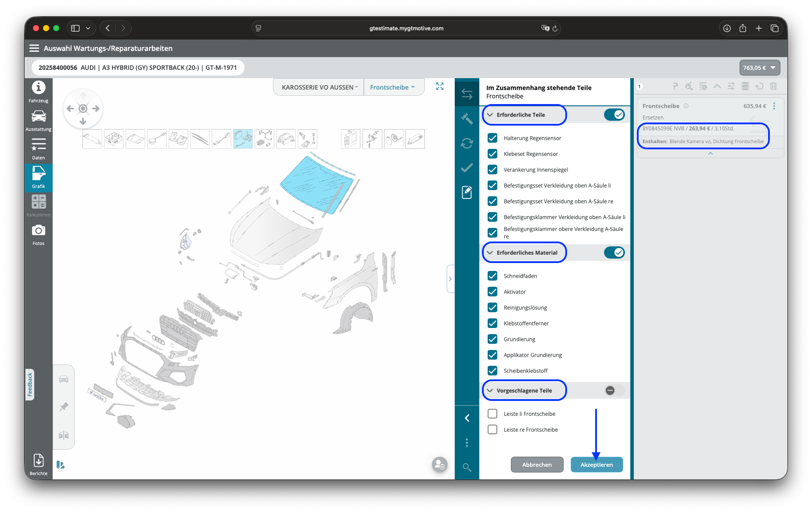Click the circular replace arrows icon
Image resolution: width=812 pixels, height=512 pixels.
click(467, 143)
